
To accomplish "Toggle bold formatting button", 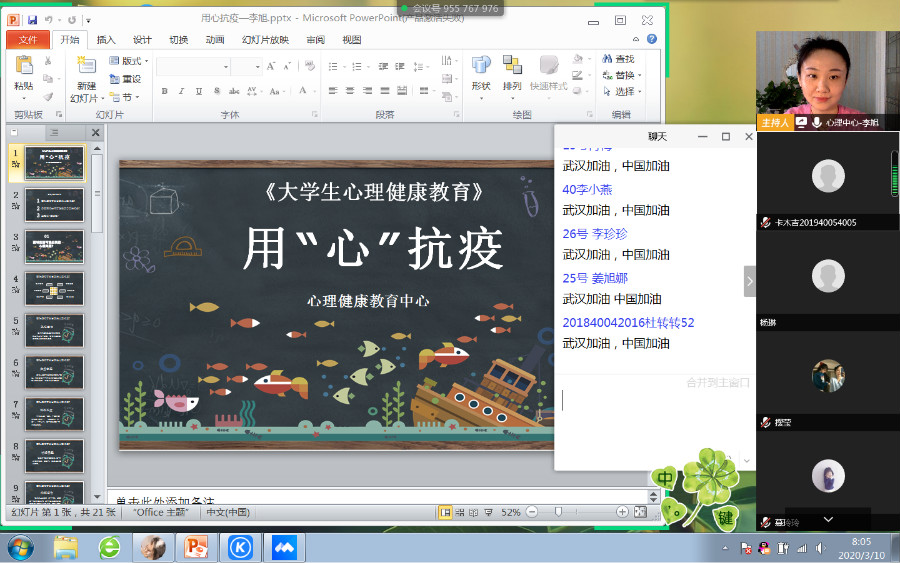I will coord(164,91).
